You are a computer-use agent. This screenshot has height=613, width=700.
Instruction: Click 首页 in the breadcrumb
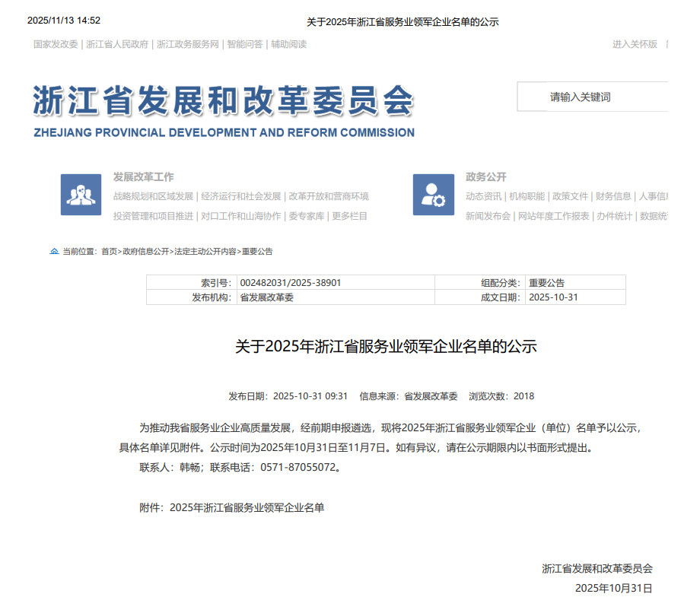pyautogui.click(x=109, y=251)
